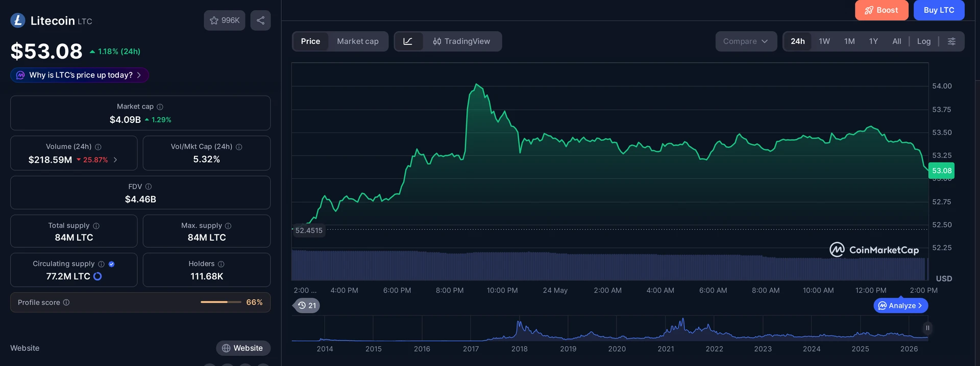The image size is (980, 366).
Task: Open the share icon button
Action: (260, 20)
